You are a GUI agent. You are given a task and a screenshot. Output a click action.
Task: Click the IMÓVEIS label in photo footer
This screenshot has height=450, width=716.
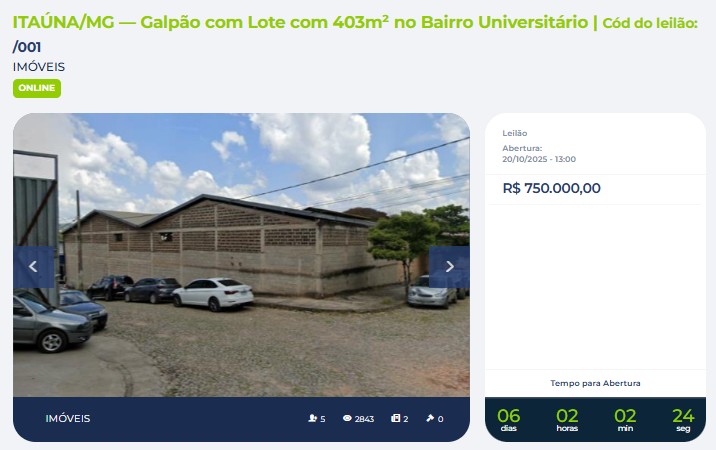[x=68, y=418]
